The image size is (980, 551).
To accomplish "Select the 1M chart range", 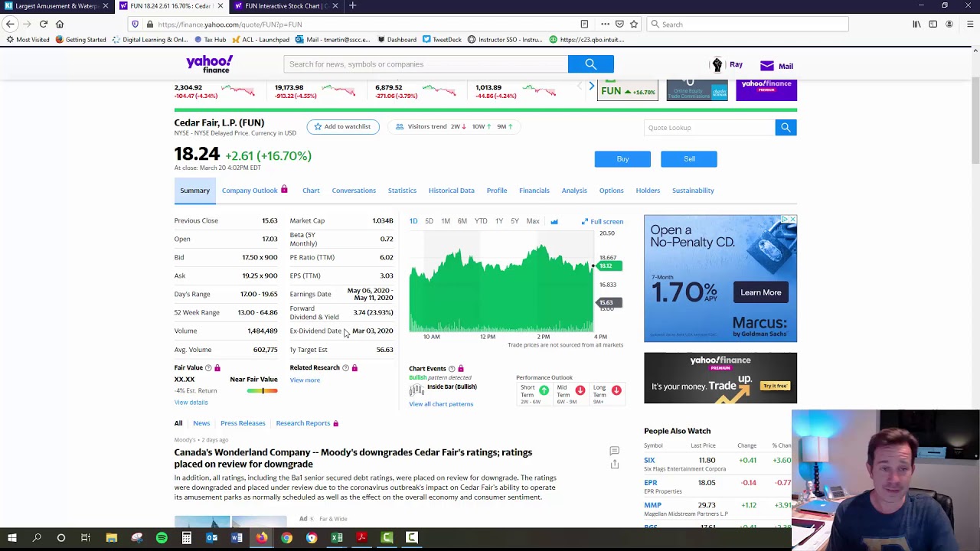I will click(446, 222).
